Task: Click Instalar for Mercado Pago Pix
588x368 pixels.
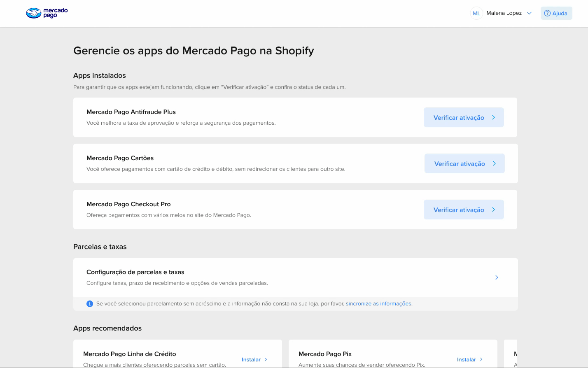Action: [466, 359]
